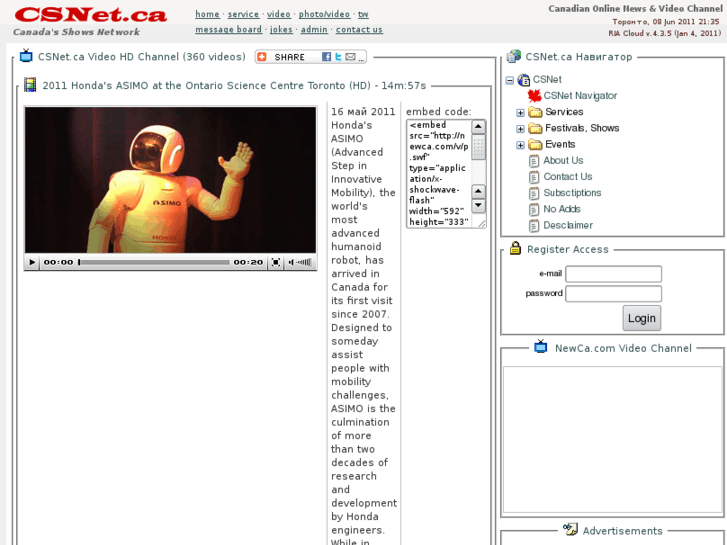Click the Subsctiptions page icon

point(534,193)
